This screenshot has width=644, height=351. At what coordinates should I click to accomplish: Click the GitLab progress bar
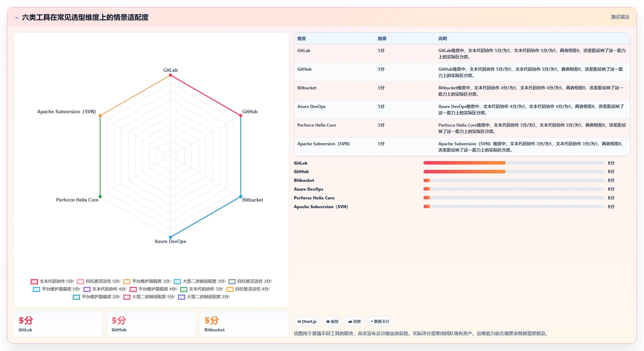(514, 163)
